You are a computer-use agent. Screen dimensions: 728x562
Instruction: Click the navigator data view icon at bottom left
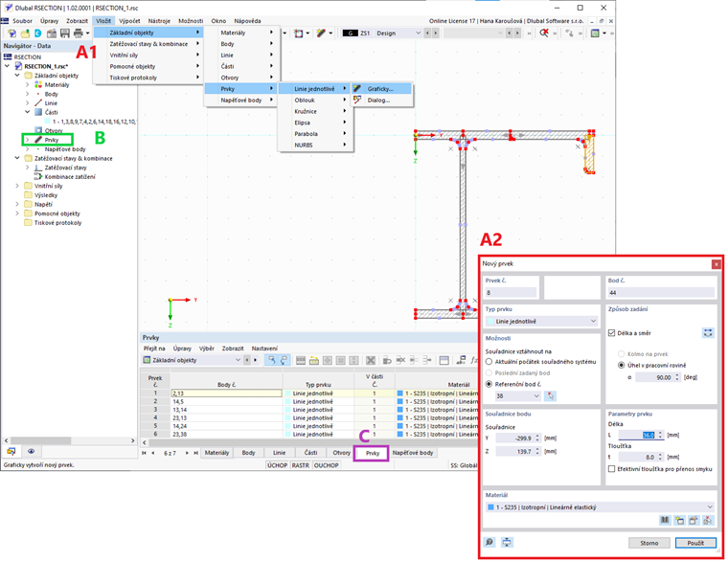click(x=11, y=452)
